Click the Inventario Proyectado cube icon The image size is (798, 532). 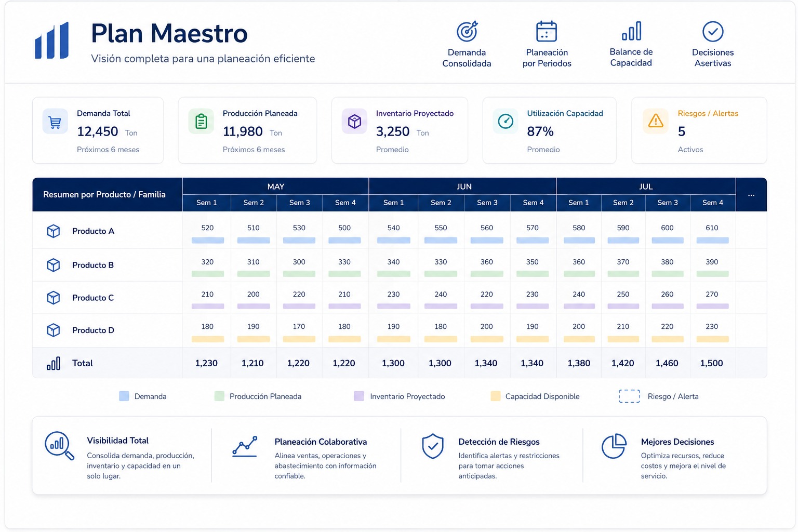354,122
